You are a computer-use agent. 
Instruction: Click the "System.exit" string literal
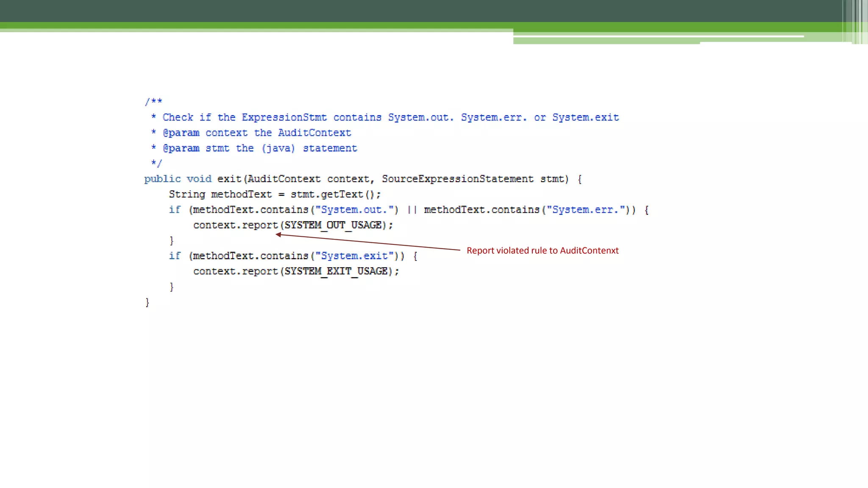(354, 256)
